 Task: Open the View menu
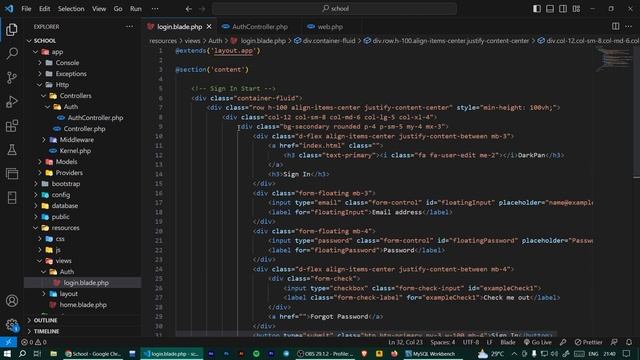click(x=99, y=9)
